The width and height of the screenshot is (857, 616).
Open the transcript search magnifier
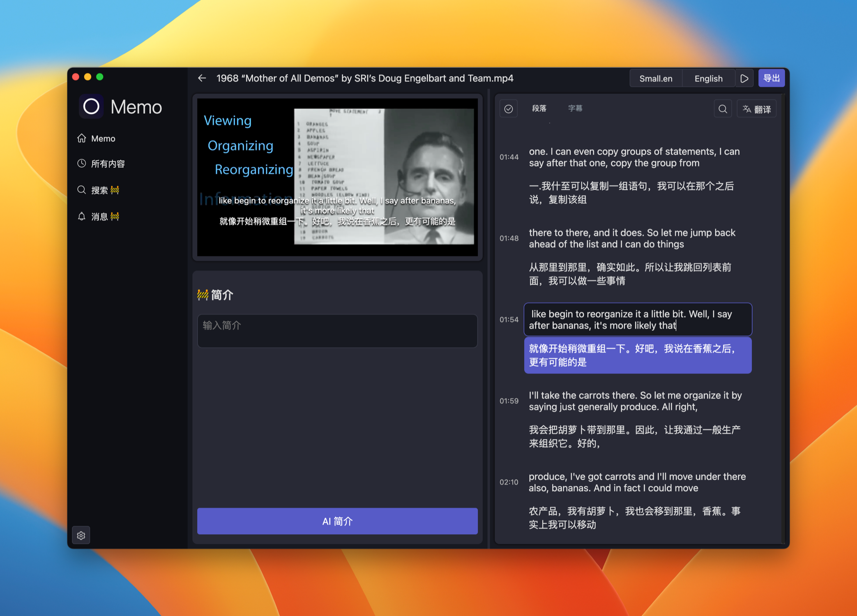(x=723, y=109)
